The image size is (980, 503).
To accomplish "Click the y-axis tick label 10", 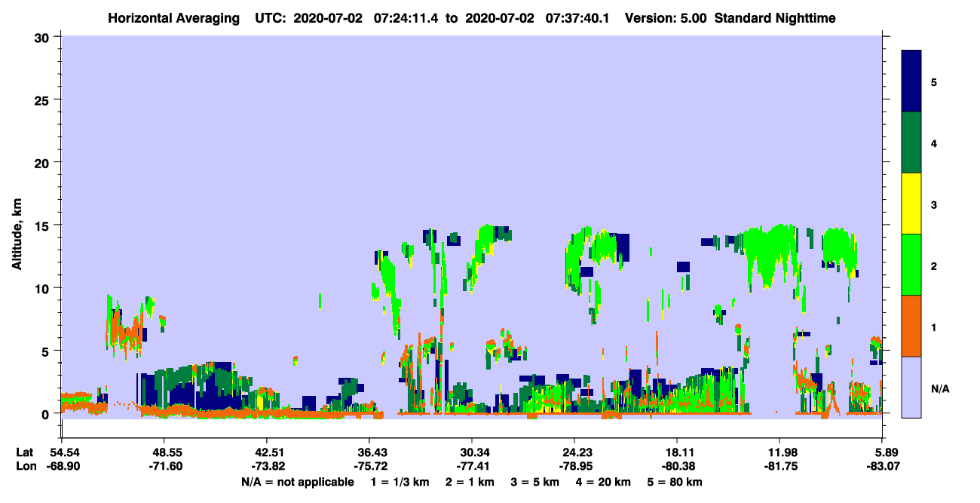I will [44, 288].
